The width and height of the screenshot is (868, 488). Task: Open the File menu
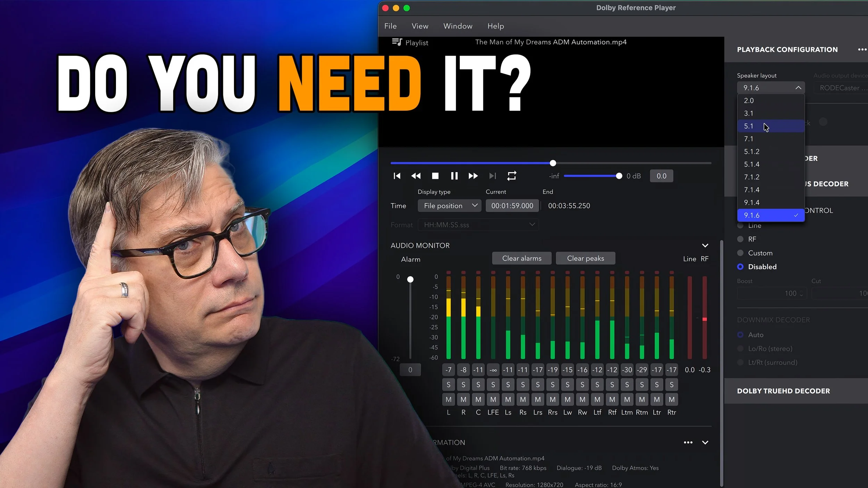(390, 26)
